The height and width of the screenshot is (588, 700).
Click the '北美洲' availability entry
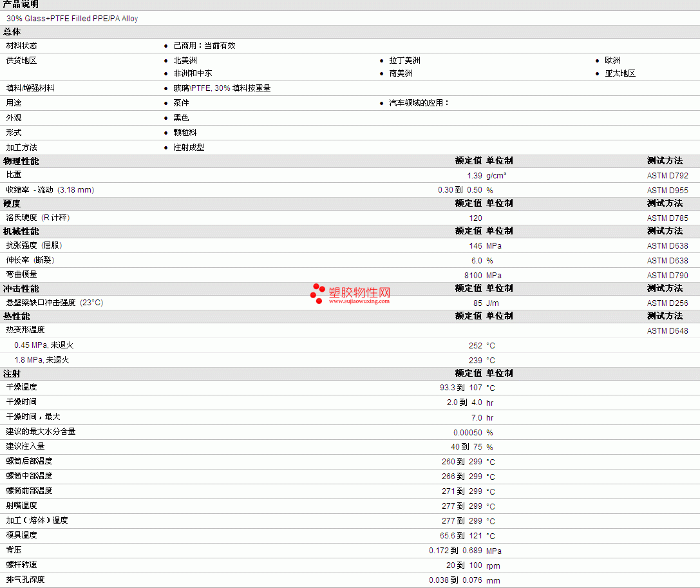[185, 61]
